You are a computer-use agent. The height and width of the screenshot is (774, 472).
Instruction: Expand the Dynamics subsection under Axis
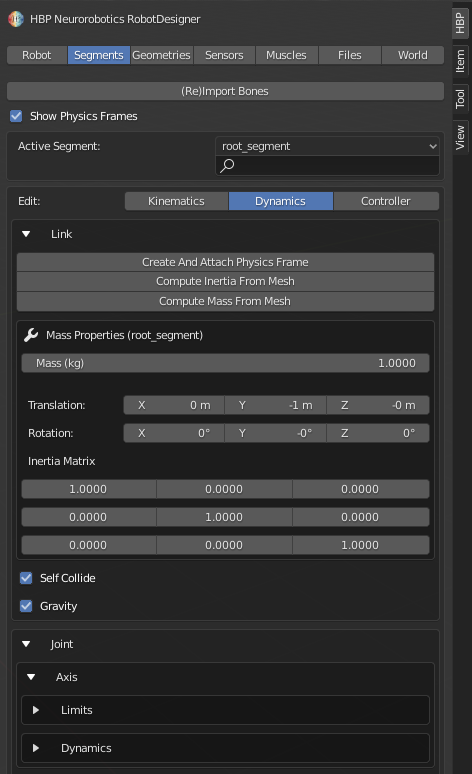pos(36,748)
